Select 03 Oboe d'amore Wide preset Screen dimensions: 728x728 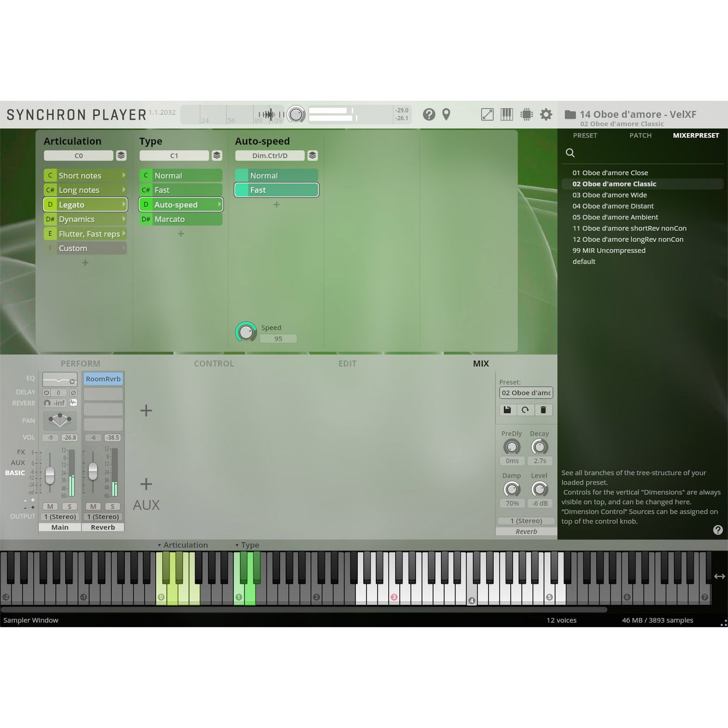click(609, 195)
